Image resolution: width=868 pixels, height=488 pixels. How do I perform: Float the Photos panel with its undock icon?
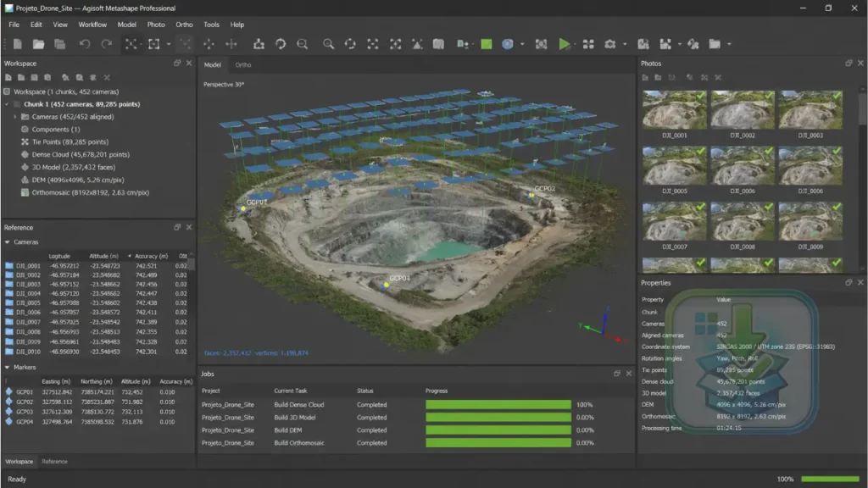[849, 63]
